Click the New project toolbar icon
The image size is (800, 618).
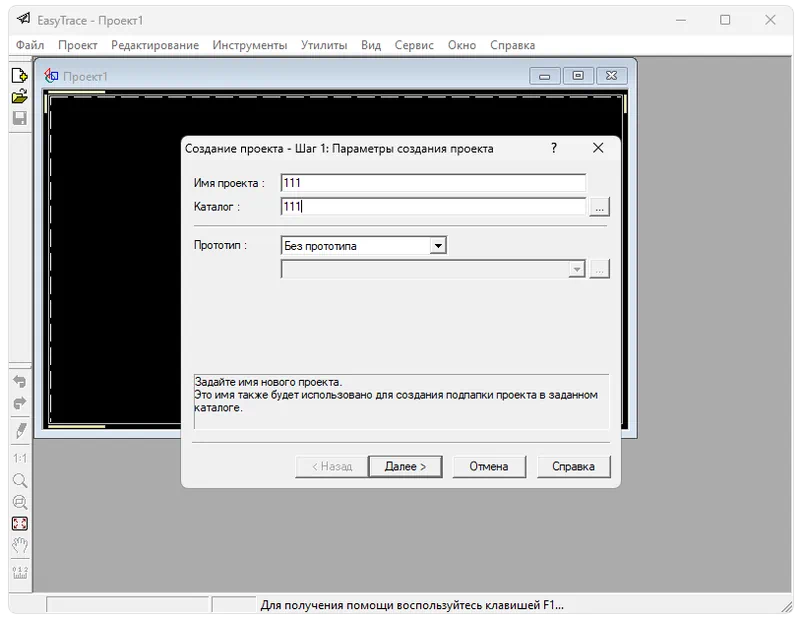tap(19, 76)
